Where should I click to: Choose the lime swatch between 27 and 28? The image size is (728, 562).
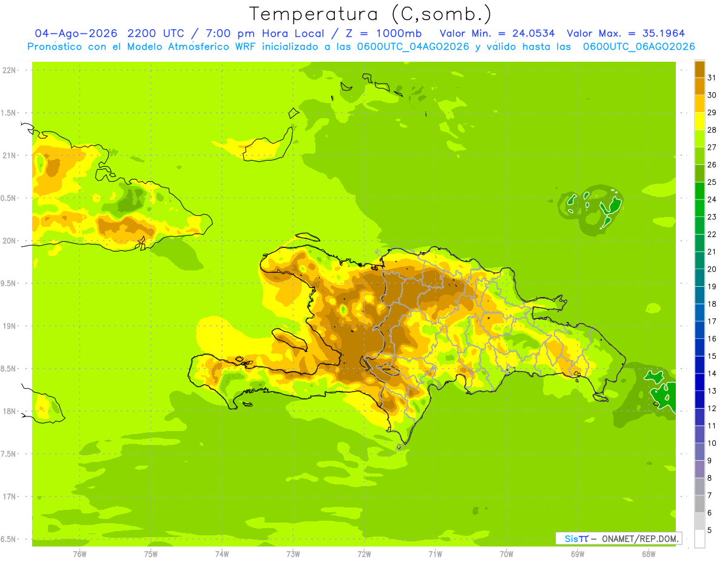pyautogui.click(x=699, y=138)
